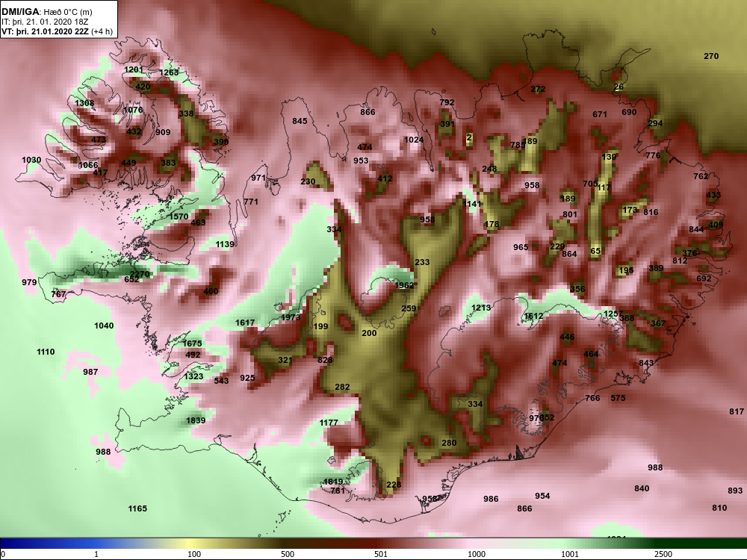Click the map value 845

coord(300,121)
